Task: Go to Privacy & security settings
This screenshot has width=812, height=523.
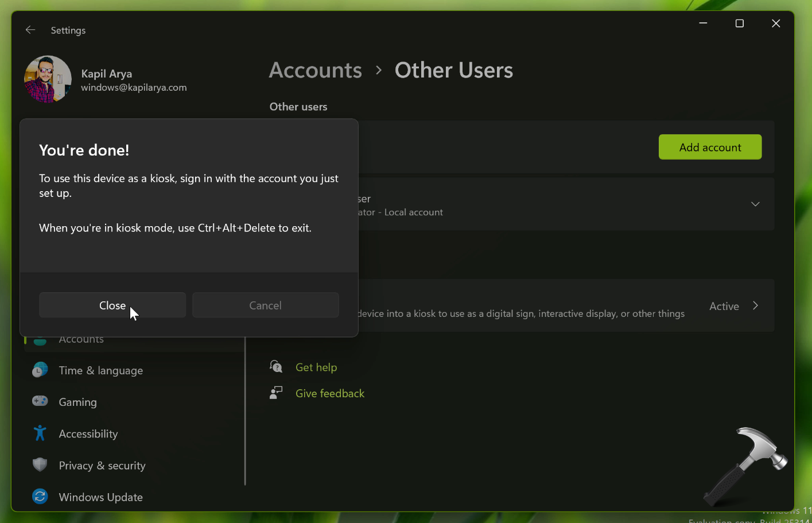Action: 102,466
